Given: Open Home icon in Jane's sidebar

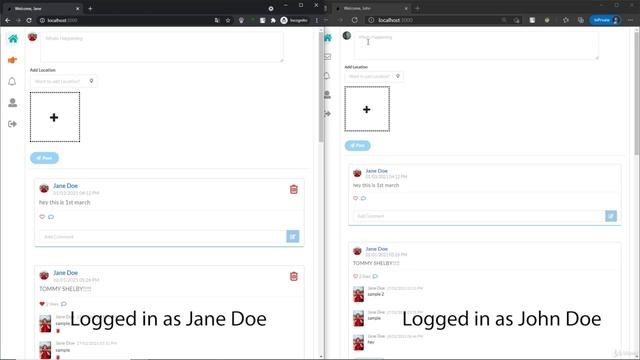Looking at the screenshot, I should coord(13,39).
